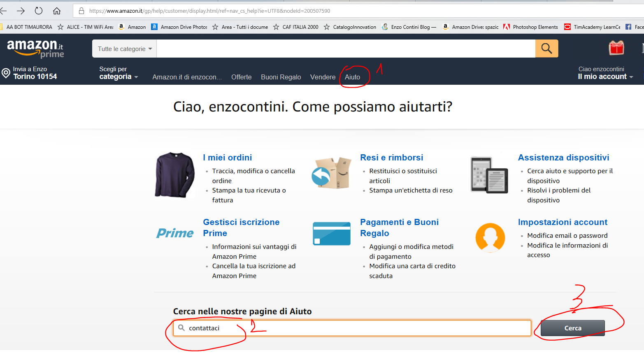
Task: Open Buoni Regalo in the navigation bar
Action: pos(281,77)
